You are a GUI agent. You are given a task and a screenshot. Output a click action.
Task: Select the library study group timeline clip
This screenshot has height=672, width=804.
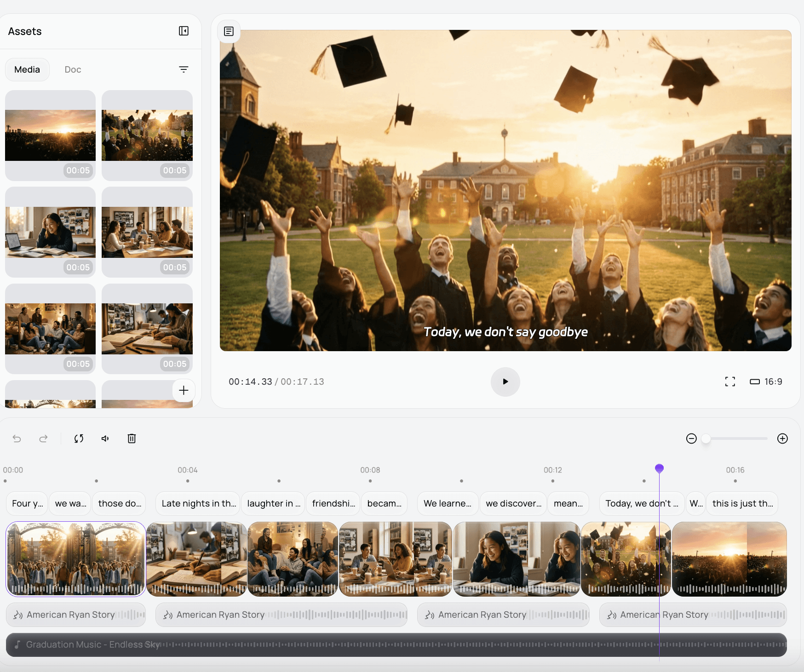click(396, 559)
